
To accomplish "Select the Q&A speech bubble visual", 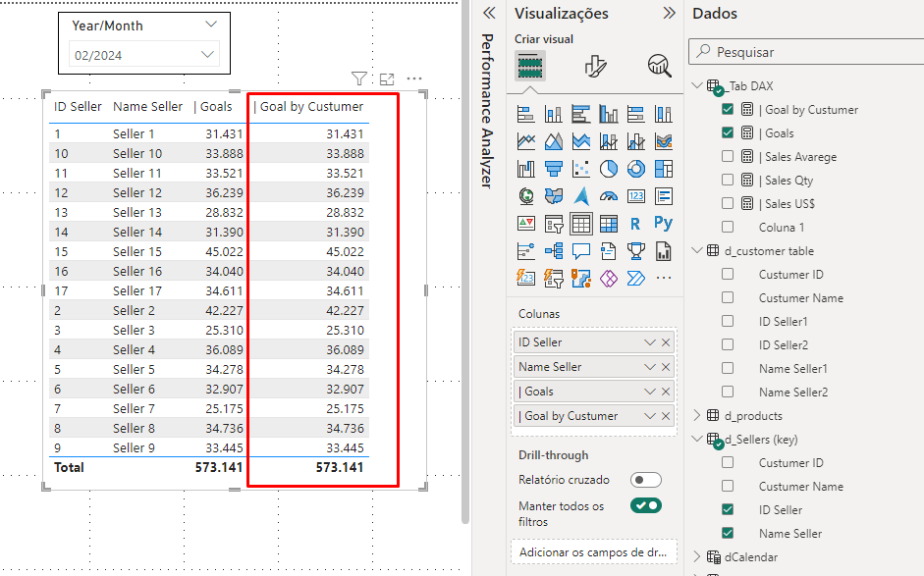I will pos(581,251).
